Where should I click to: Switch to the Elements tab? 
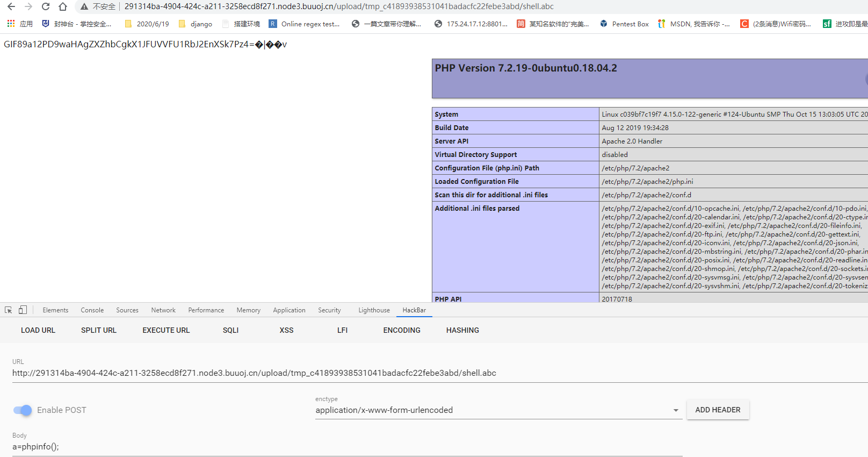click(55, 310)
